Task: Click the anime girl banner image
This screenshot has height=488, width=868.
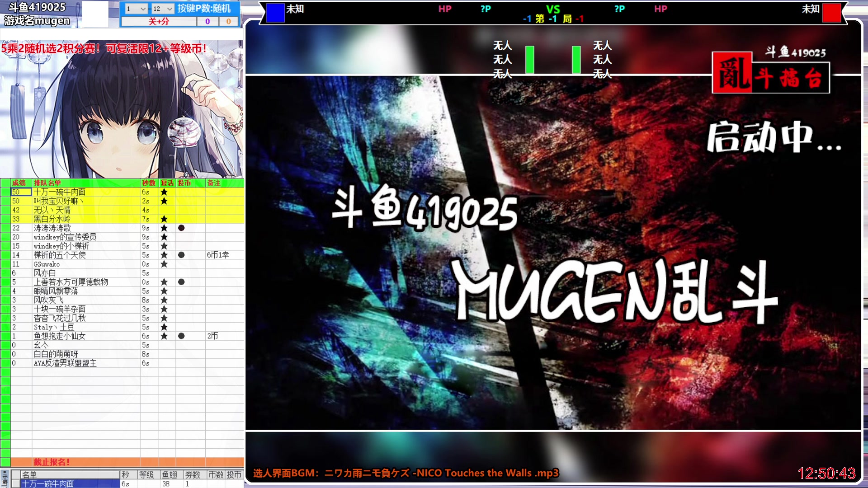Action: pyautogui.click(x=122, y=108)
